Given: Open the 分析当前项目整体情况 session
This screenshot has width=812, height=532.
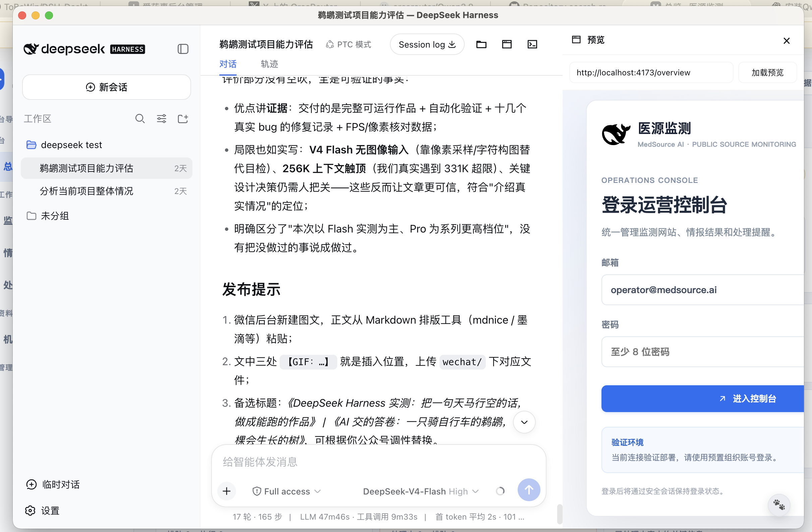Looking at the screenshot, I should click(x=107, y=191).
